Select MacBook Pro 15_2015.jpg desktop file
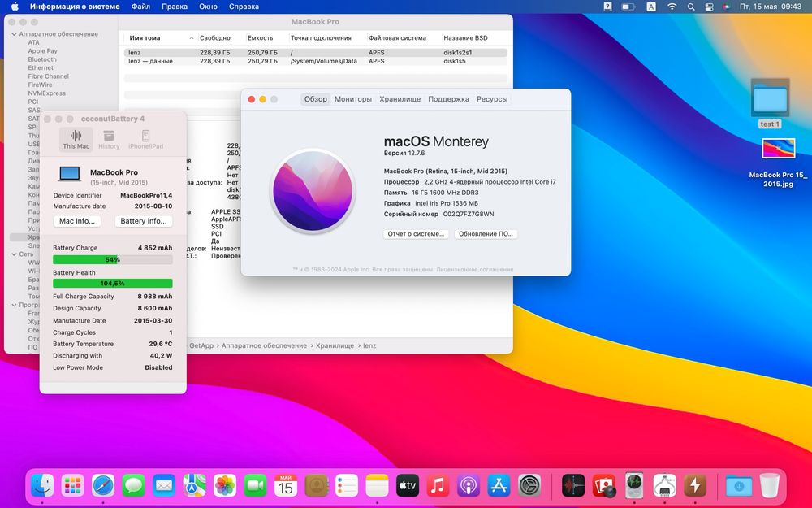This screenshot has height=508, width=812. click(x=778, y=163)
